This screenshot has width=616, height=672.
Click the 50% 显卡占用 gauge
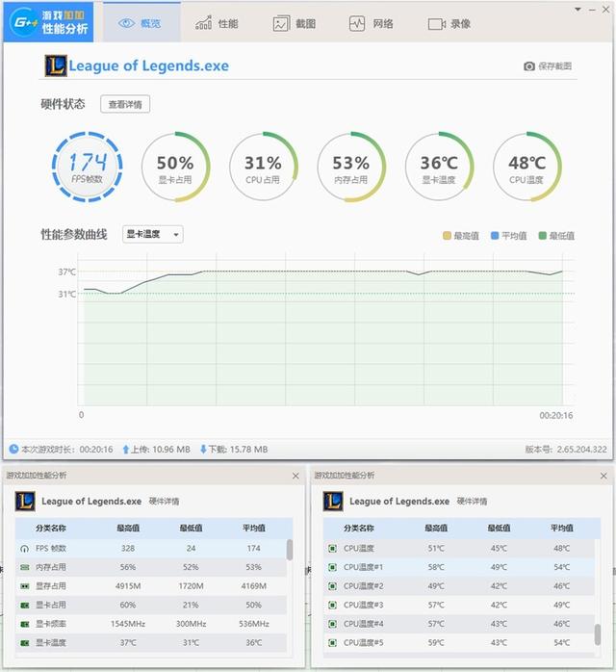175,167
